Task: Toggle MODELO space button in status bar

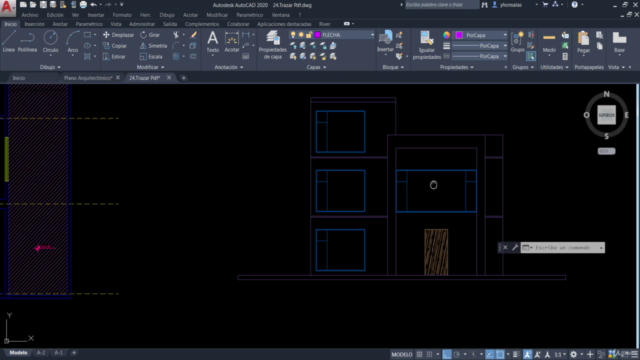Action: [402, 354]
